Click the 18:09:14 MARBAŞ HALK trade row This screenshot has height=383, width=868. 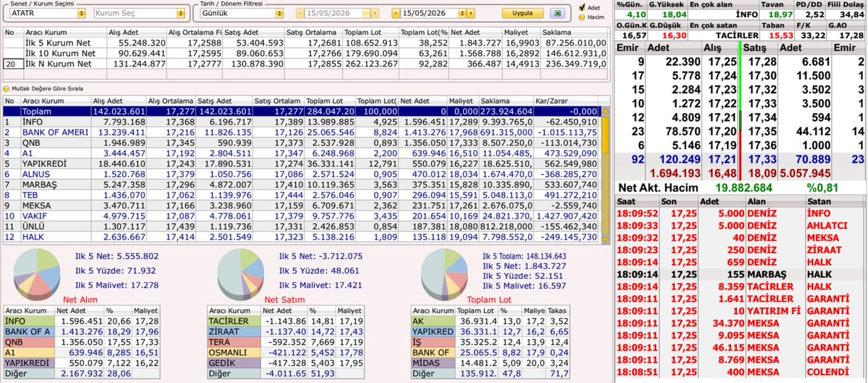pos(741,276)
